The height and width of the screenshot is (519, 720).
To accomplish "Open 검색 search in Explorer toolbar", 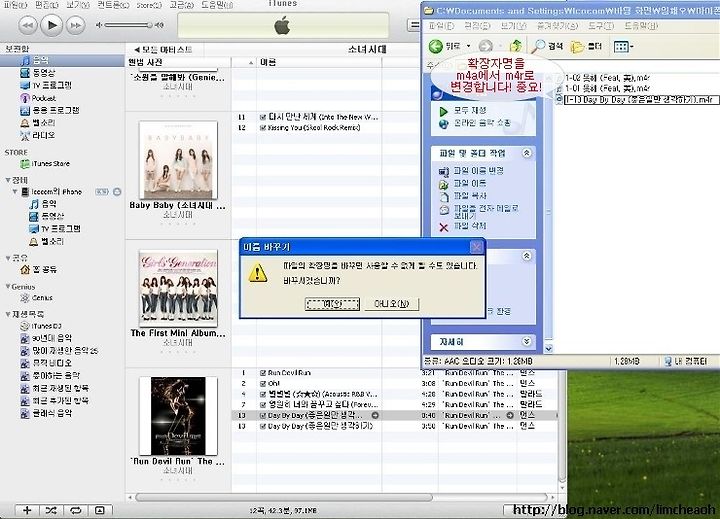I will click(547, 46).
